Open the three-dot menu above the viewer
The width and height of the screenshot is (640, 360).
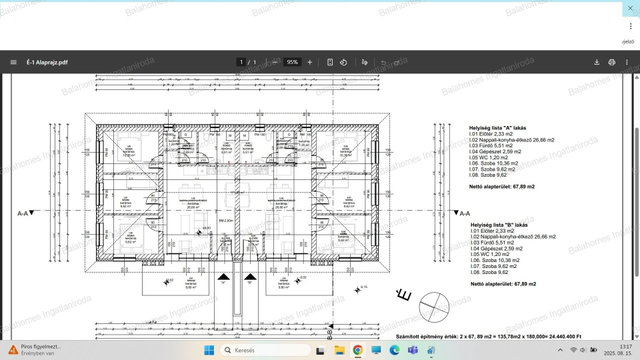631,26
